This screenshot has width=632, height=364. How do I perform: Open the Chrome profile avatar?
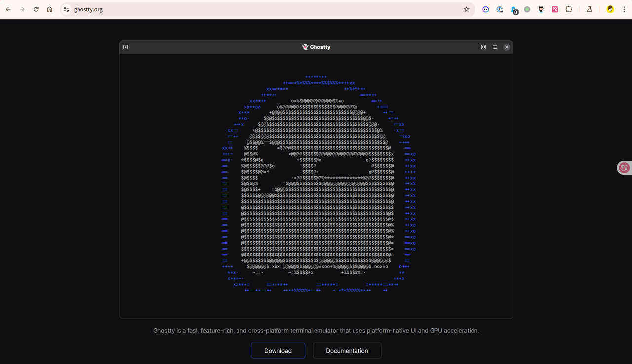click(x=610, y=9)
